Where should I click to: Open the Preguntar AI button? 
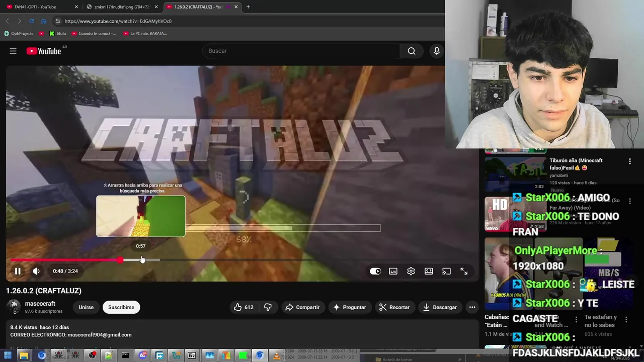[x=350, y=307]
